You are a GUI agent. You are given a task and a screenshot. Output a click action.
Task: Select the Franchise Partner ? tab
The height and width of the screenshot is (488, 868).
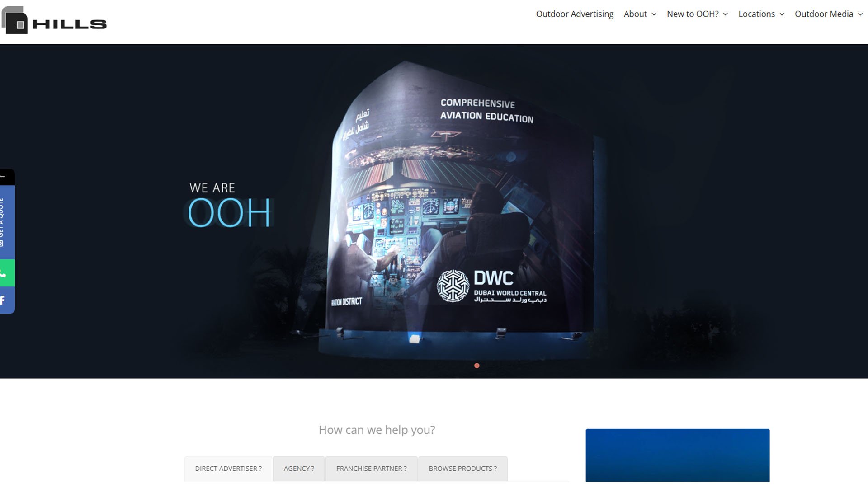tap(371, 469)
